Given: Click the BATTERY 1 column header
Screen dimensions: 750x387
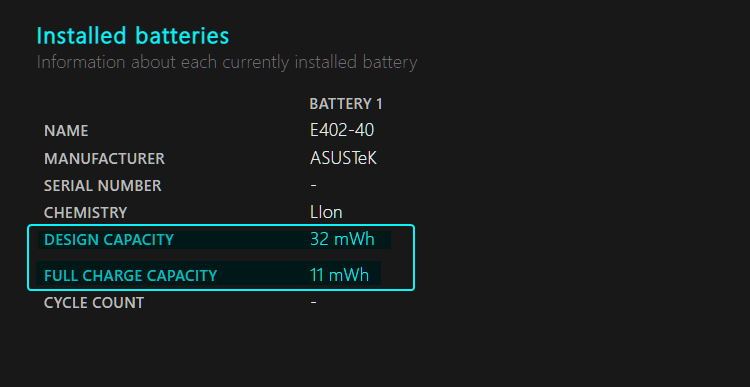Looking at the screenshot, I should click(346, 104).
